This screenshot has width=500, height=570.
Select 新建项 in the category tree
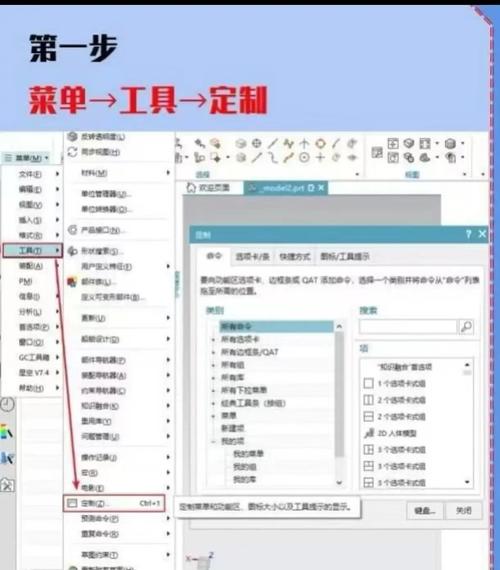(x=233, y=429)
